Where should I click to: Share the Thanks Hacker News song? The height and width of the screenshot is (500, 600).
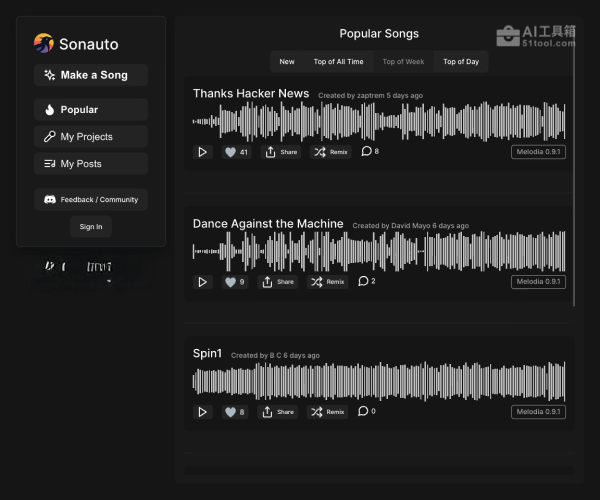point(281,152)
